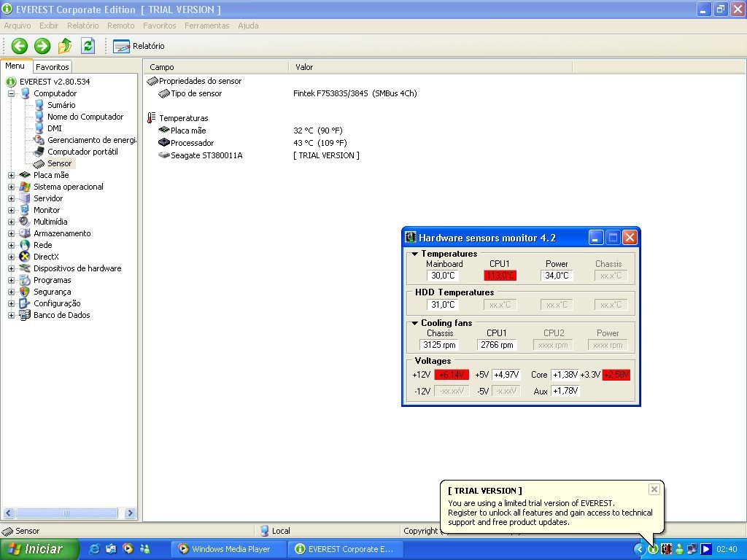The height and width of the screenshot is (560, 747).
Task: Select the Processador temperature row
Action: (x=252, y=143)
